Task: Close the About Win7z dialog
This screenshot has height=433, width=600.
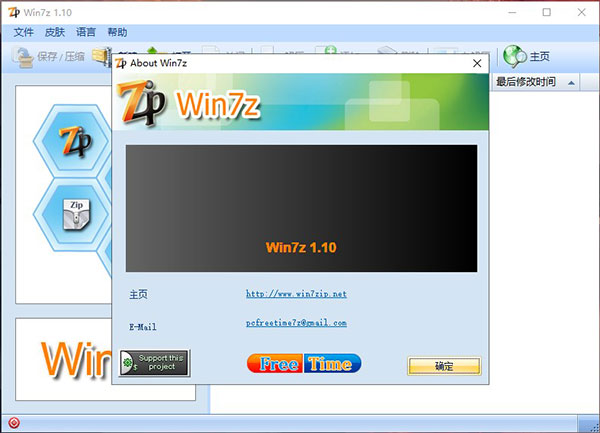Action: tap(477, 63)
